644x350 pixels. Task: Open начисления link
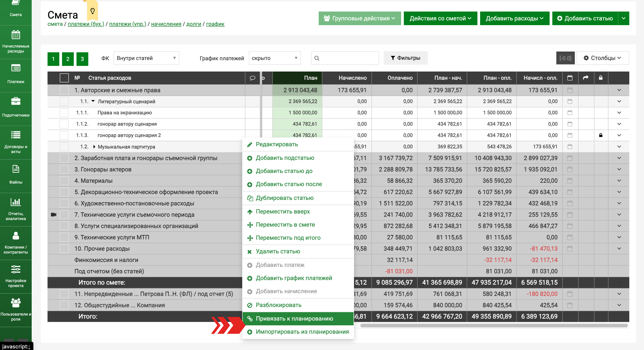pyautogui.click(x=166, y=24)
